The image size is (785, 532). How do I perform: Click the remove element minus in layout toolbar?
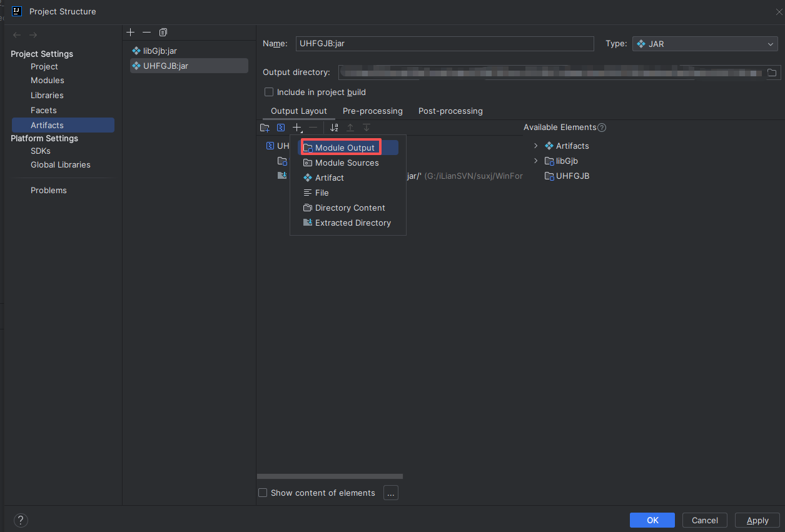[x=313, y=128]
